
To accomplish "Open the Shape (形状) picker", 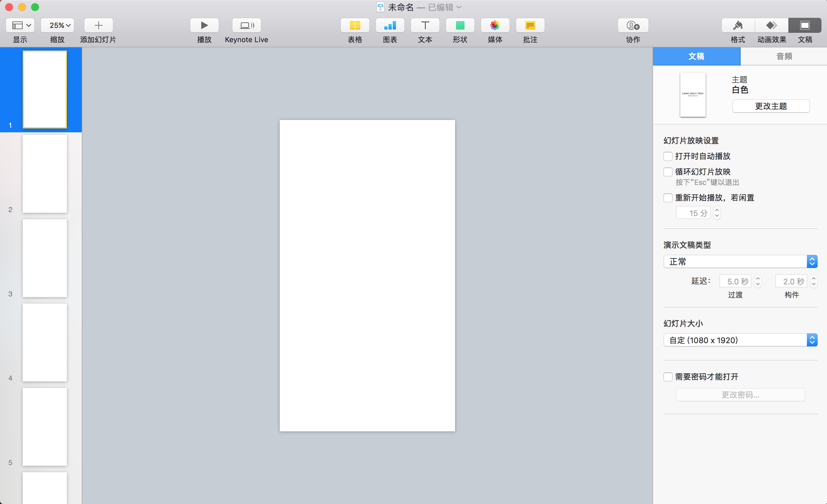I will click(x=460, y=25).
